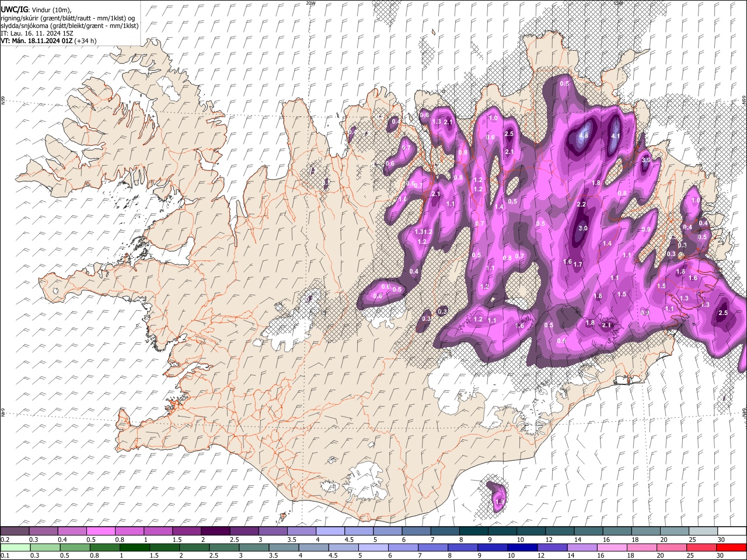
Task: Click the 3.0 snowfall value on the map
Action: tap(582, 228)
